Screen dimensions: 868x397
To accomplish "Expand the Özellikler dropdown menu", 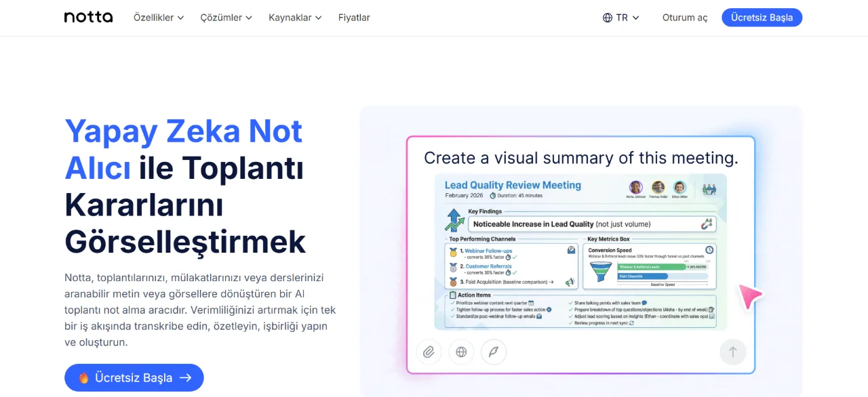I will [159, 18].
